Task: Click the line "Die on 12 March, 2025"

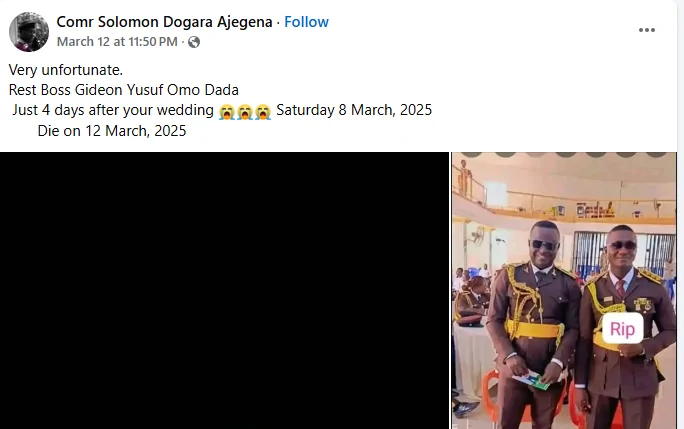Action: click(112, 130)
